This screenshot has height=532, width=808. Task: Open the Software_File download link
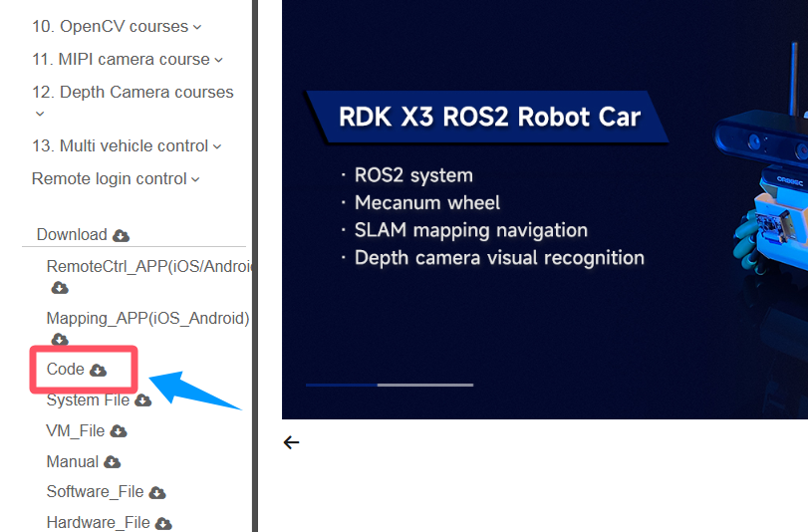pos(96,492)
